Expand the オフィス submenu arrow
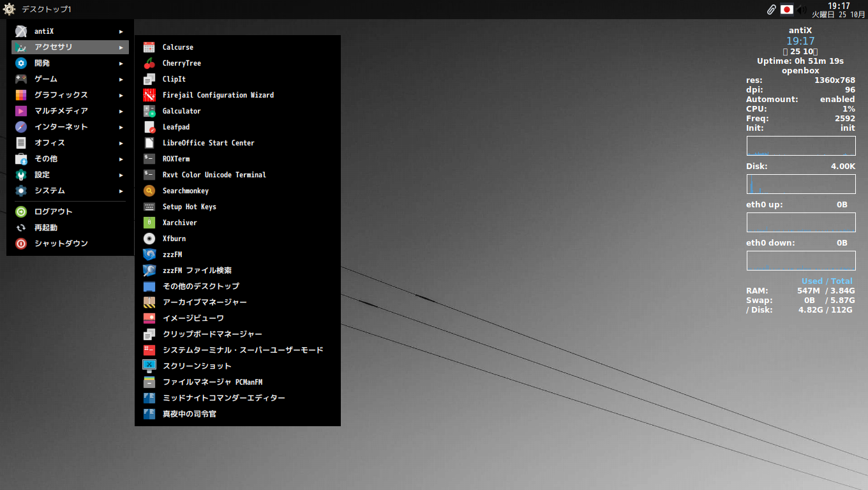 tap(121, 143)
